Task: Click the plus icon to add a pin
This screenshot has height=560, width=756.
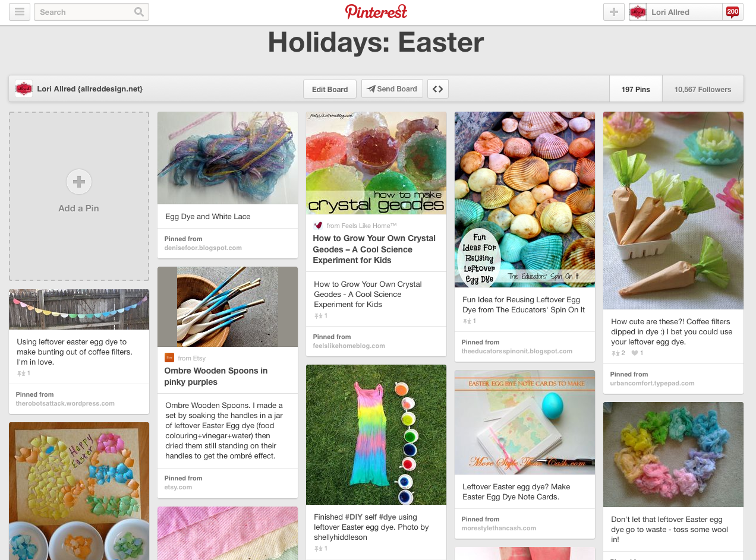Action: (613, 12)
